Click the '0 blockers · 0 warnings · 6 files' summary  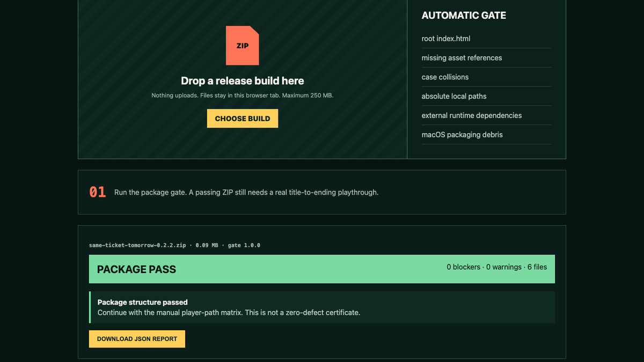click(x=497, y=267)
